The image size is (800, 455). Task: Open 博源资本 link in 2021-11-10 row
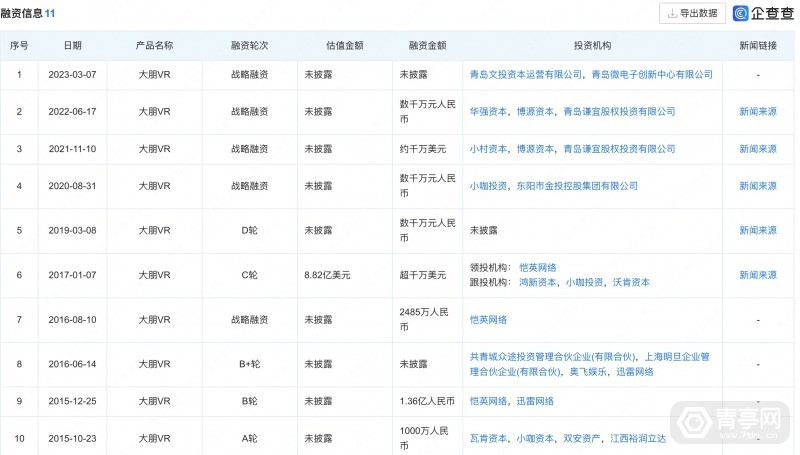click(x=535, y=149)
